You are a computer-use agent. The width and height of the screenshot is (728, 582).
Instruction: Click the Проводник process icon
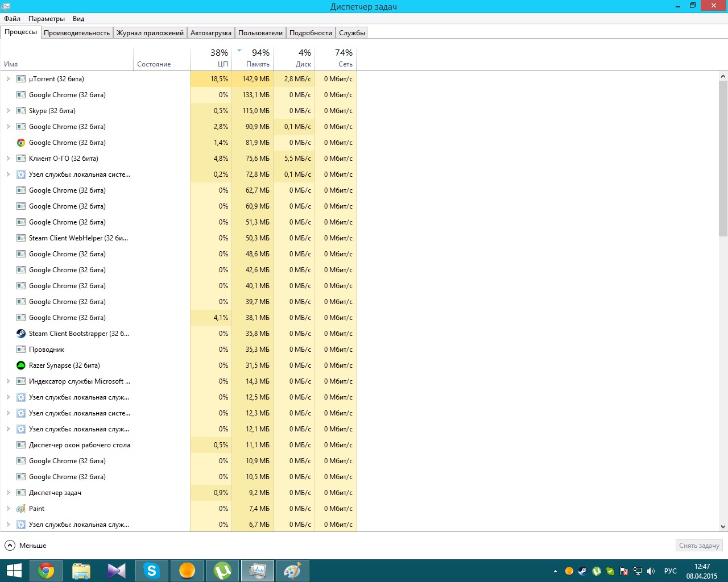pyautogui.click(x=21, y=350)
